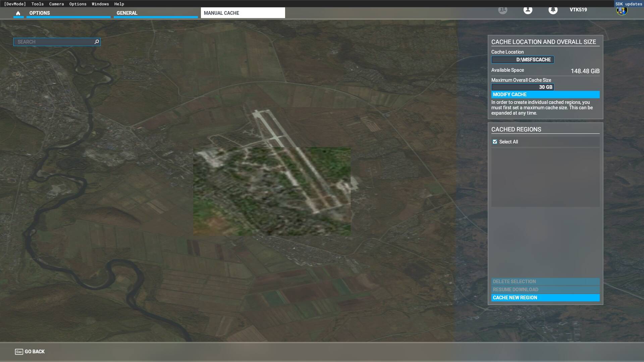Click the MODIFY CACHE button
Image resolution: width=644 pixels, height=362 pixels.
545,95
